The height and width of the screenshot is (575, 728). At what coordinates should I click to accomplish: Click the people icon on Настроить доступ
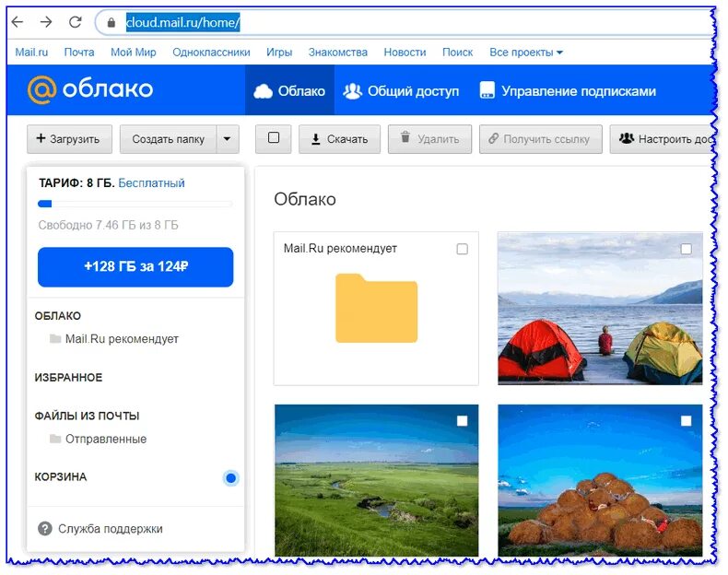(627, 138)
